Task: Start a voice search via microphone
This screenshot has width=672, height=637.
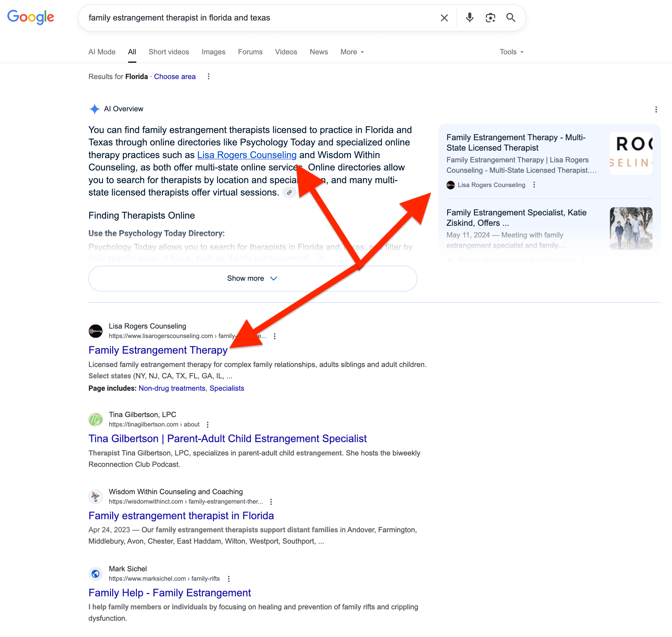Action: pos(469,18)
